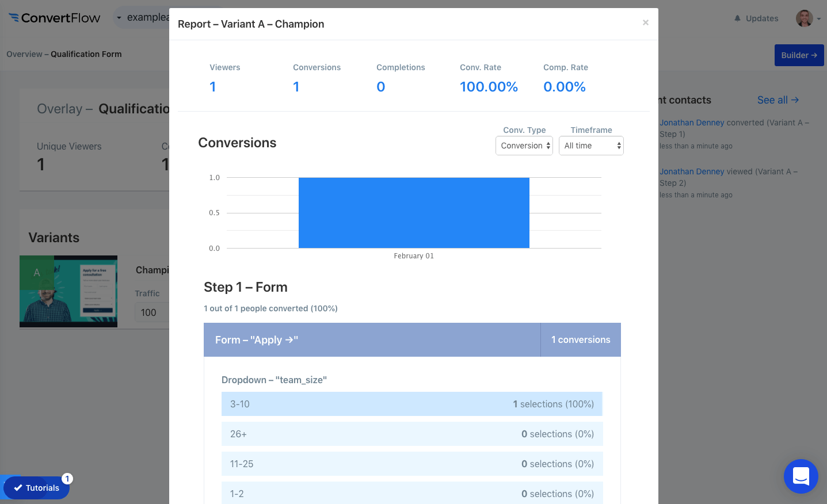Click the 100.00% Conv. Rate value
The height and width of the screenshot is (504, 827).
[x=489, y=87]
